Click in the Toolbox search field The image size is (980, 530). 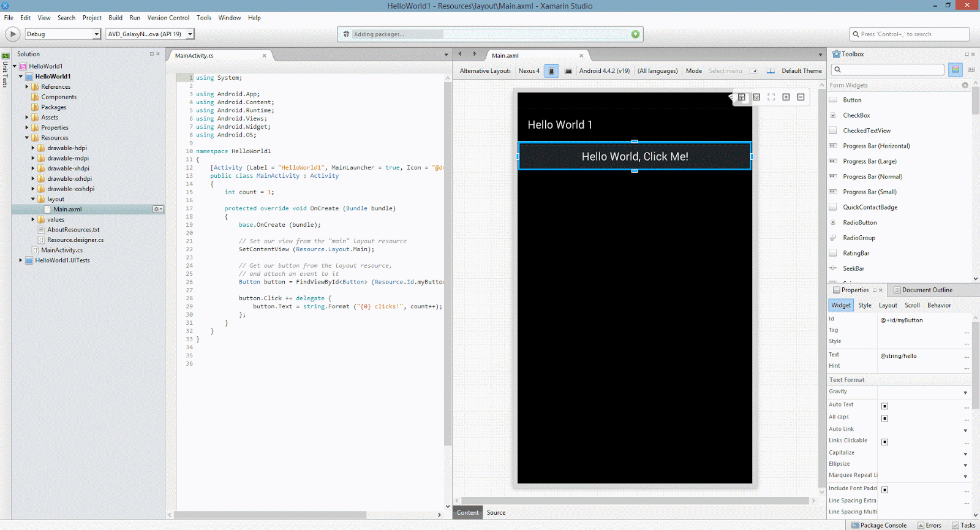(x=888, y=69)
